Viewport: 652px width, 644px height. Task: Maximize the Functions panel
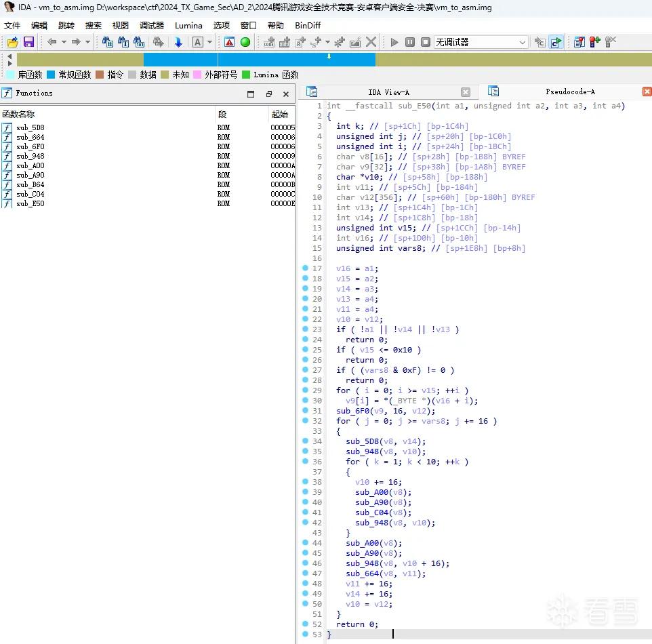tap(251, 94)
